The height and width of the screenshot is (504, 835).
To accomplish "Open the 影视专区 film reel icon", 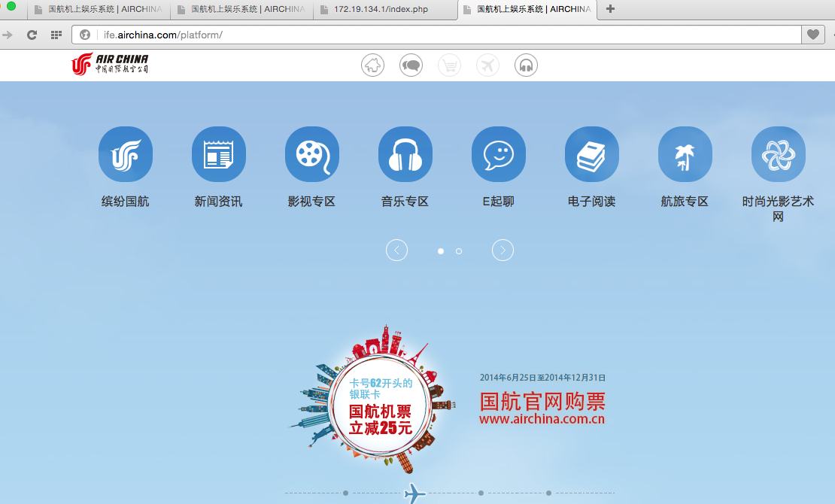I will [x=312, y=154].
